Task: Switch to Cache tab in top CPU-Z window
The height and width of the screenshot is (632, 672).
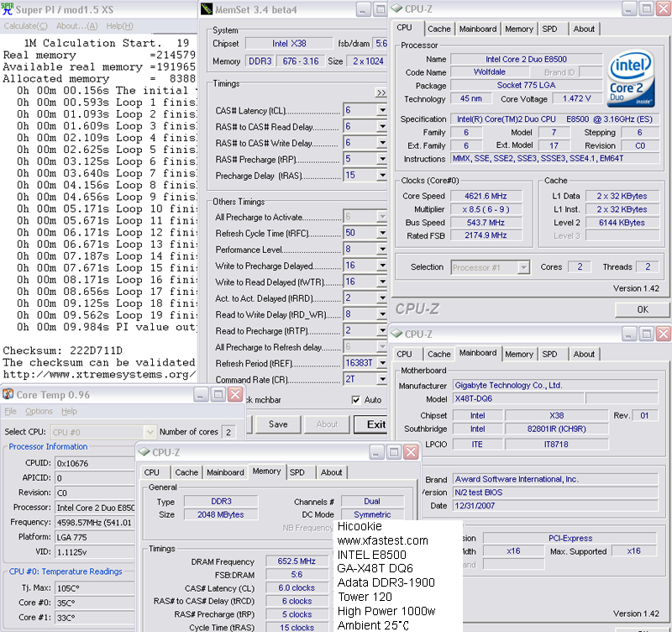Action: (x=439, y=29)
